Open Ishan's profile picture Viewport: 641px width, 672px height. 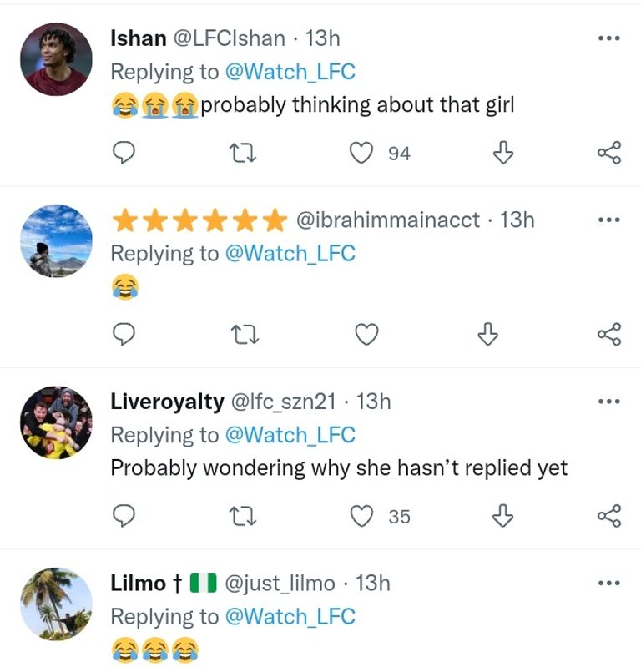click(56, 59)
